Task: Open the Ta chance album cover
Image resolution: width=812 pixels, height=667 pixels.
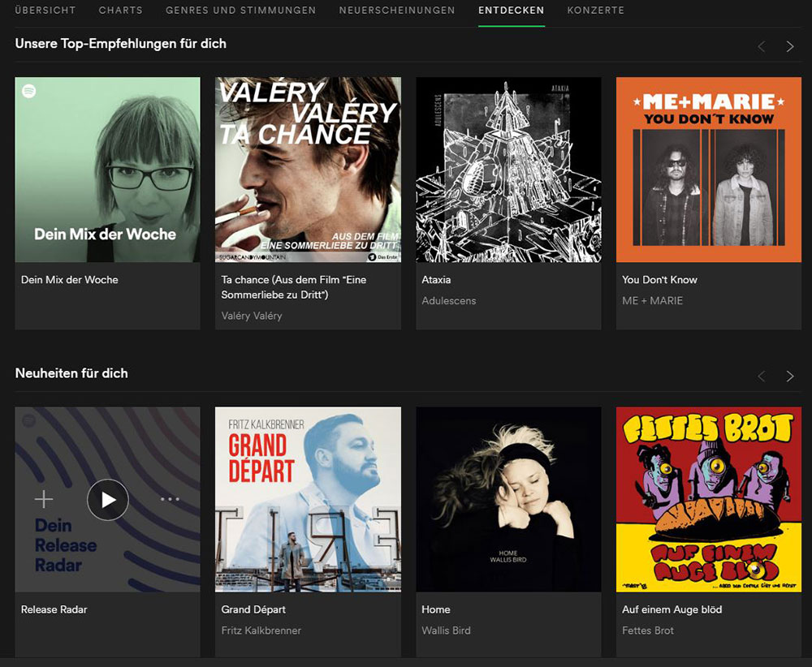Action: (308, 170)
